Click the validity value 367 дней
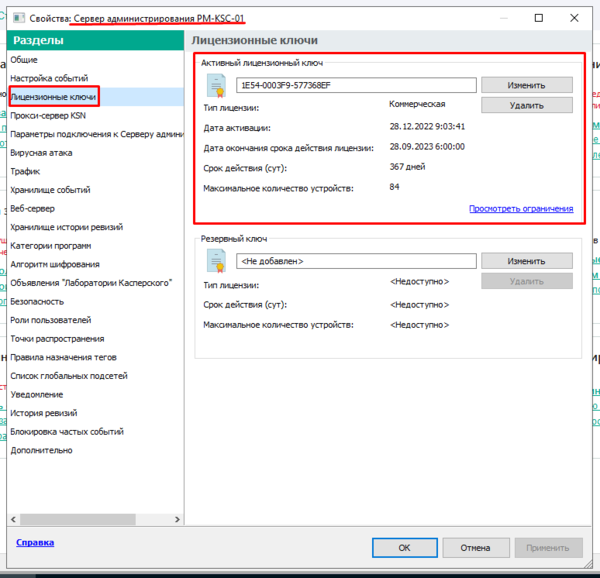This screenshot has height=578, width=600. (407, 167)
